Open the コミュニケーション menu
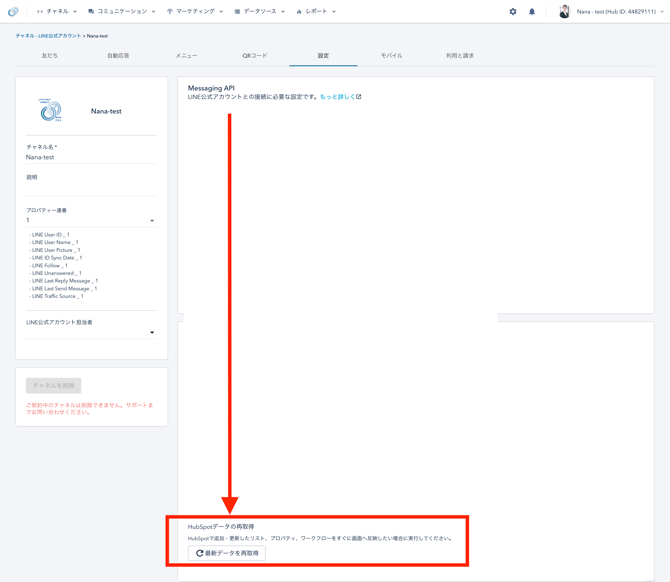 pyautogui.click(x=122, y=12)
